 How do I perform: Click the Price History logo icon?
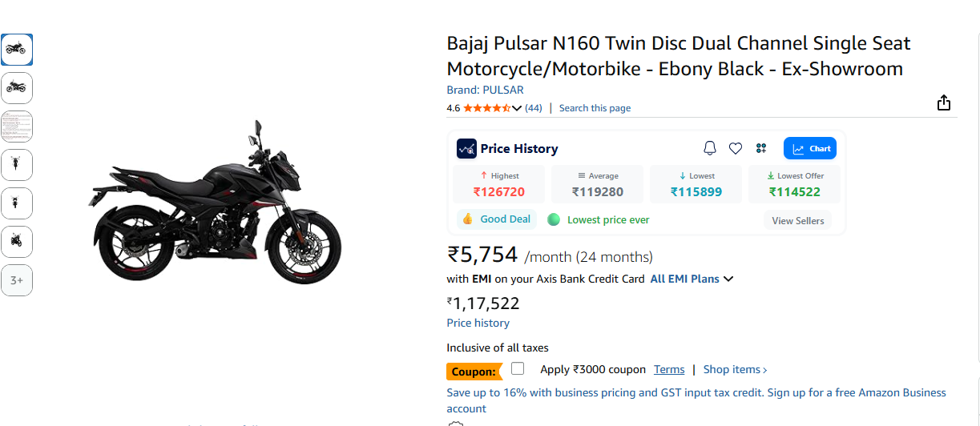pos(466,148)
